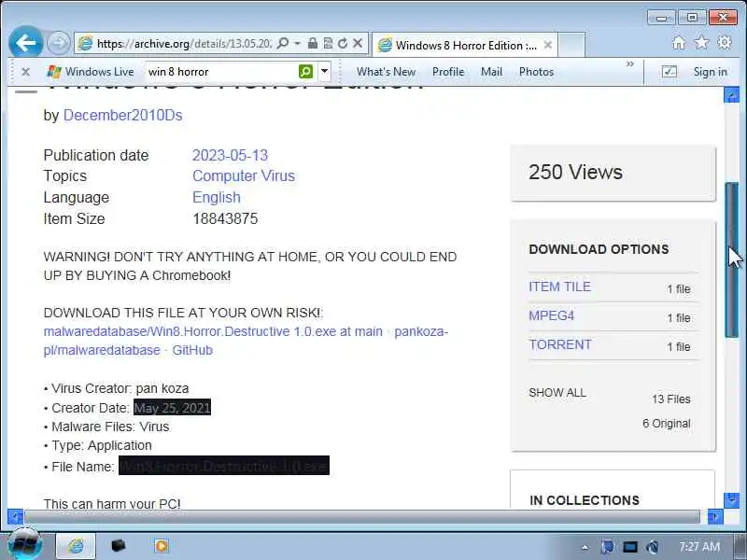Click the network monitor tray icon
This screenshot has height=560, width=747.
630,547
